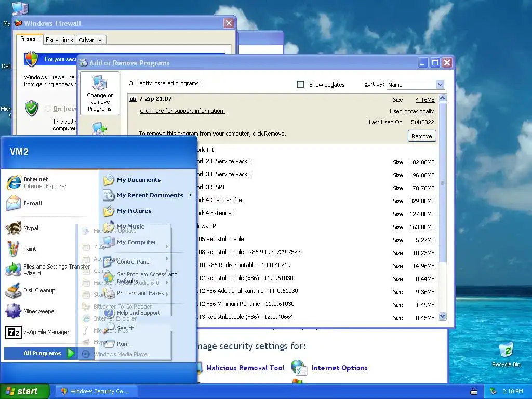Enable the Show updates checkbox
This screenshot has width=532, height=399.
click(x=300, y=84)
